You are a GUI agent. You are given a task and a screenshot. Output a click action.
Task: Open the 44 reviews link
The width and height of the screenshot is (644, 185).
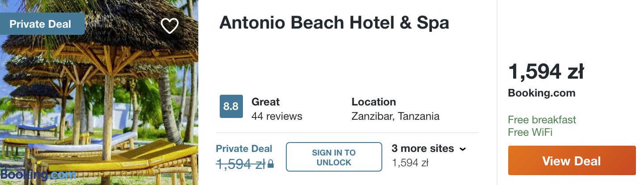[277, 117]
